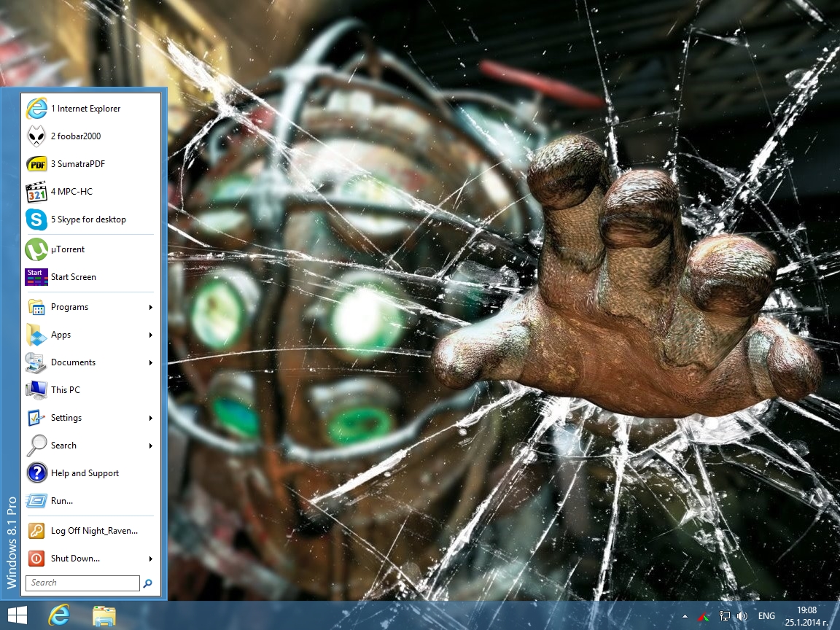Expand the Apps submenu arrow

[x=150, y=335]
